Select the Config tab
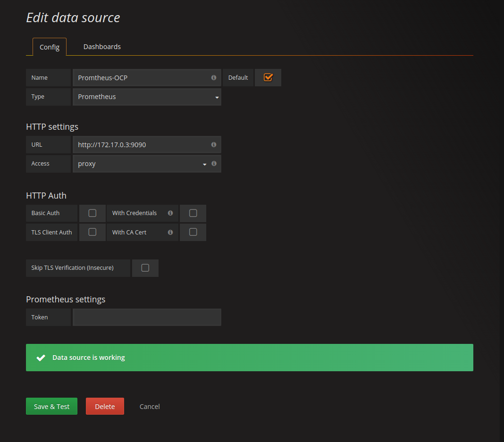Image resolution: width=504 pixels, height=442 pixels. [x=50, y=47]
